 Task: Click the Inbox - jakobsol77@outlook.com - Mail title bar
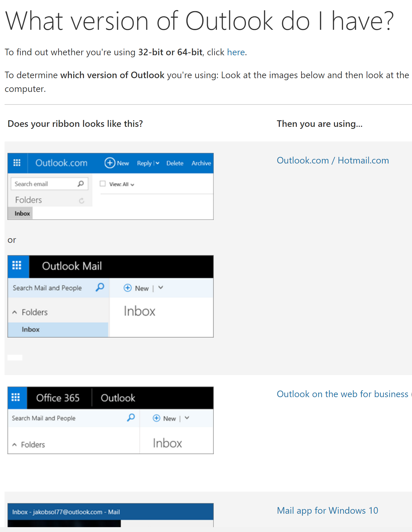pos(111,512)
